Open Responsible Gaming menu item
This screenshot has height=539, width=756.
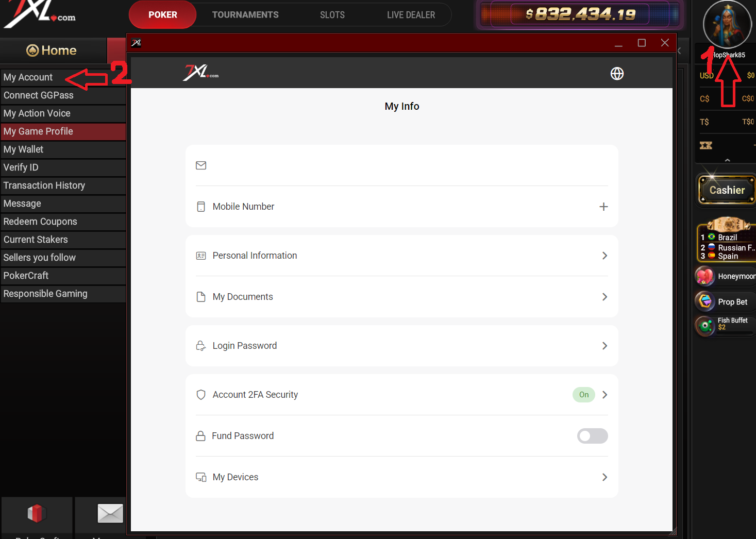point(63,294)
